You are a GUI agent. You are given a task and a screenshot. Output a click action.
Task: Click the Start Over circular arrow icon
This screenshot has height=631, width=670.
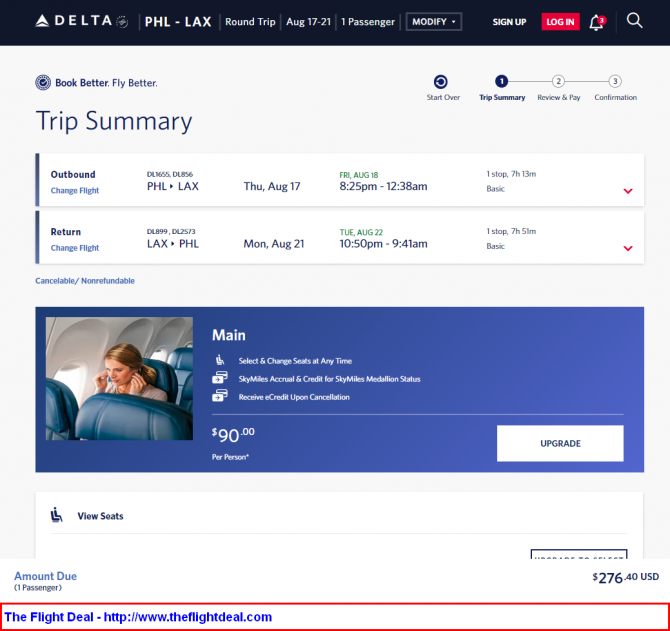441,82
